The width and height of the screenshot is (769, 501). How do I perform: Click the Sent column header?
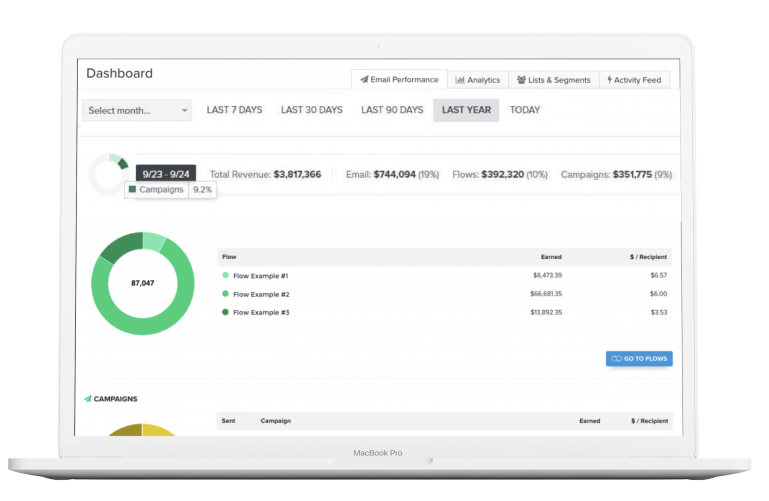[228, 421]
